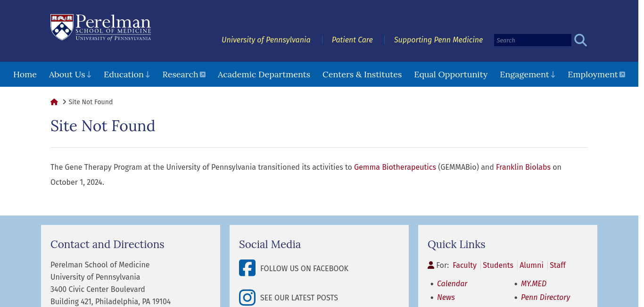Open the Instagram logo icon
This screenshot has height=307, width=644.
pyautogui.click(x=247, y=298)
